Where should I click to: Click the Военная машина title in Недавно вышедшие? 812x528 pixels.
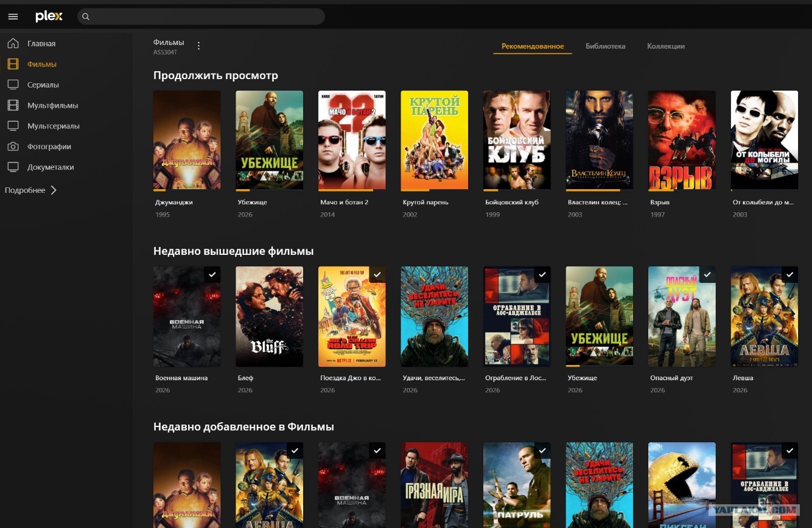pos(181,378)
